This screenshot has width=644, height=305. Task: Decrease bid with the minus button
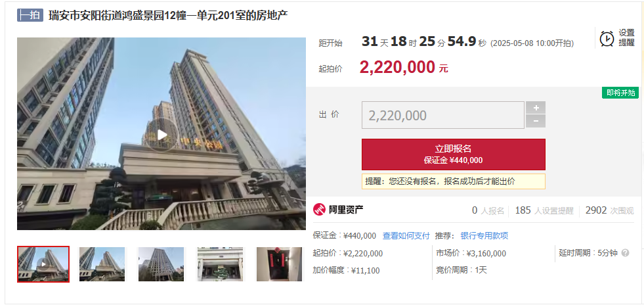pos(536,121)
